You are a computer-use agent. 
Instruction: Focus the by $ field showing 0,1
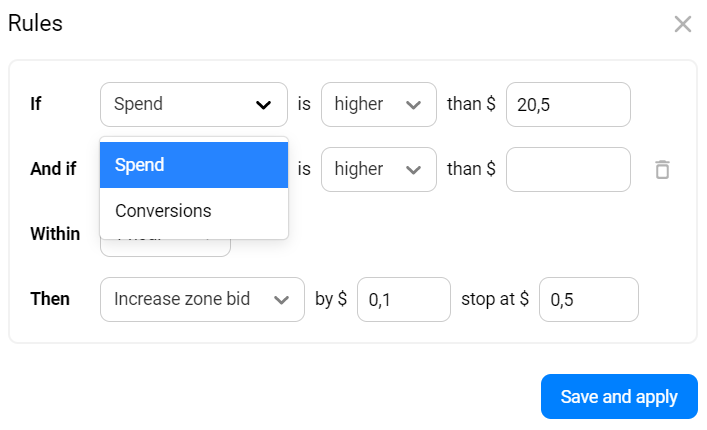(403, 299)
